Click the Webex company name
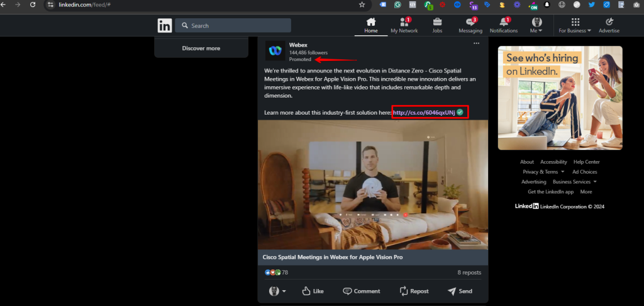 pyautogui.click(x=298, y=45)
